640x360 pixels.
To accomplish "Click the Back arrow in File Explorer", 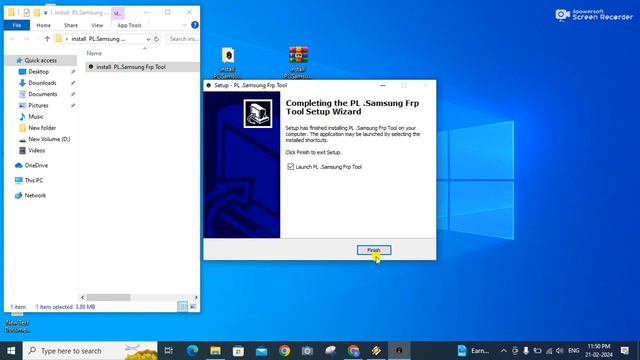I will (13, 39).
